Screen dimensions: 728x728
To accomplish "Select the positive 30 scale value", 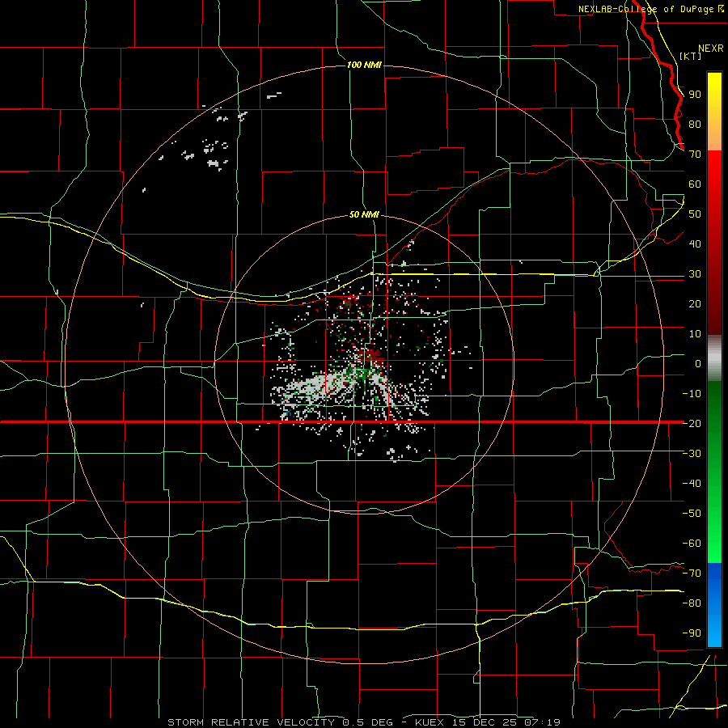I will coord(695,274).
